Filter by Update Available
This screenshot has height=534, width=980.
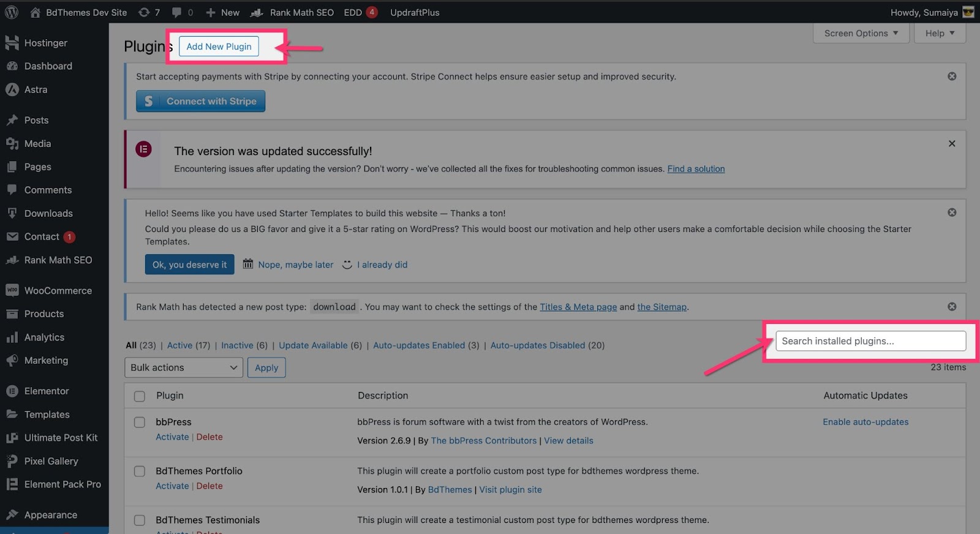click(313, 345)
